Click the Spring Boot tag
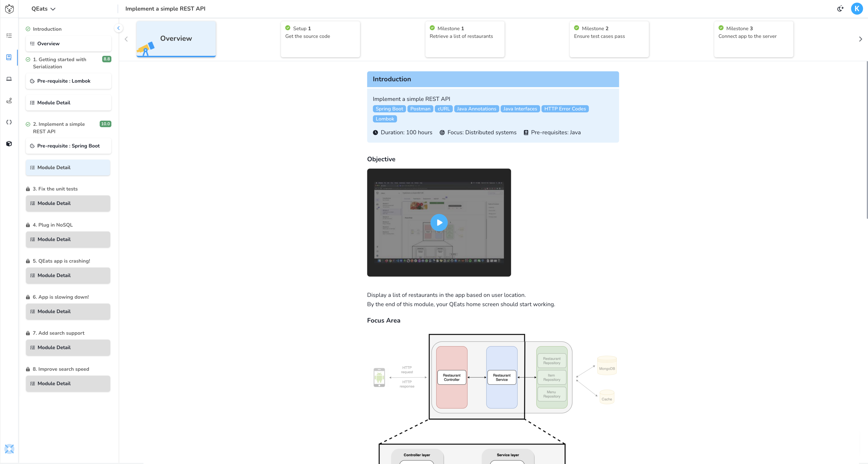Image resolution: width=868 pixels, height=464 pixels. [x=389, y=109]
